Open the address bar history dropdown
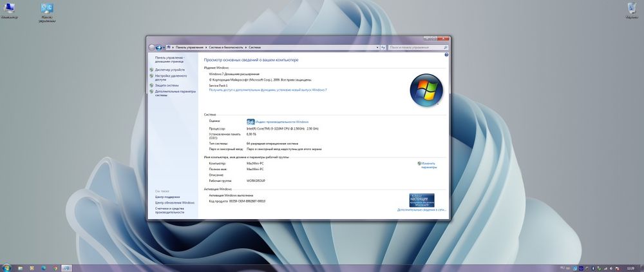The image size is (644, 272). (377, 48)
